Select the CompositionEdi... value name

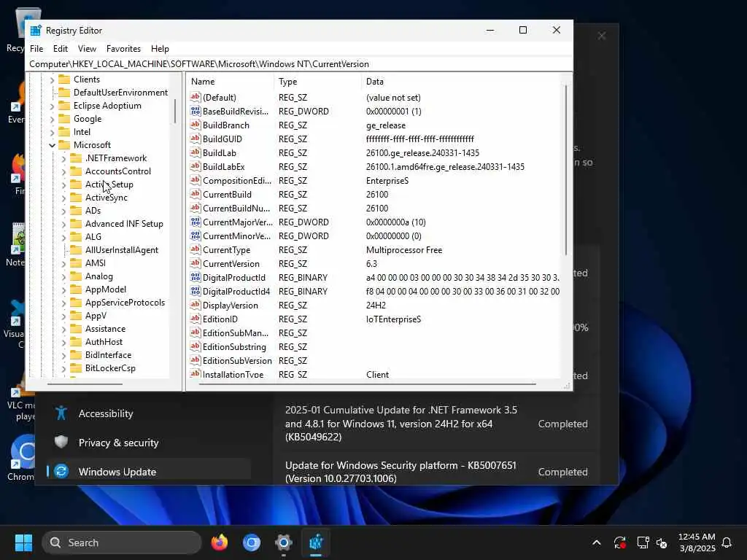[x=237, y=181]
